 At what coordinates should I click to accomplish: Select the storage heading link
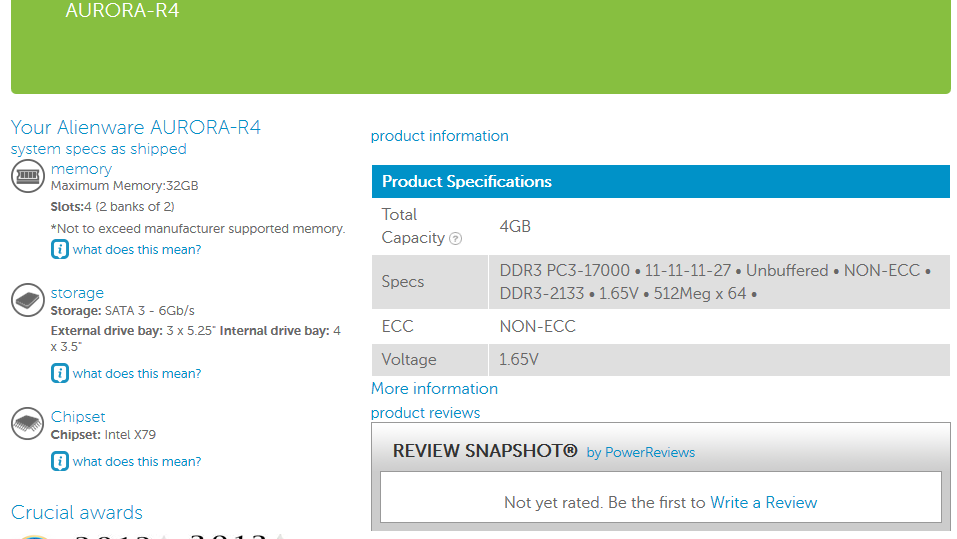pos(77,293)
